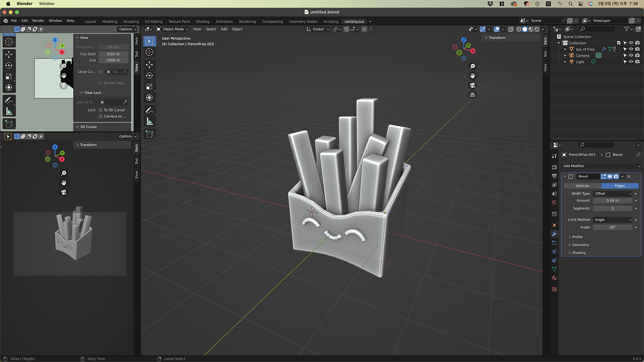The height and width of the screenshot is (362, 644).
Task: Remove the Bevel modifier with X
Action: [629, 176]
